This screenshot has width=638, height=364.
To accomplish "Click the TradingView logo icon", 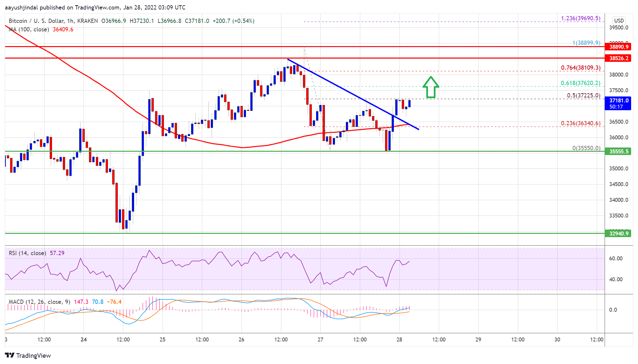I will click(9, 355).
